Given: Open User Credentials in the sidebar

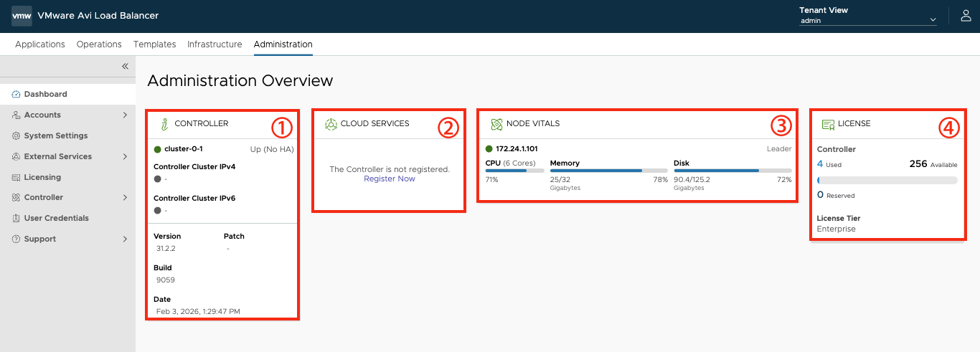Looking at the screenshot, I should point(67,218).
